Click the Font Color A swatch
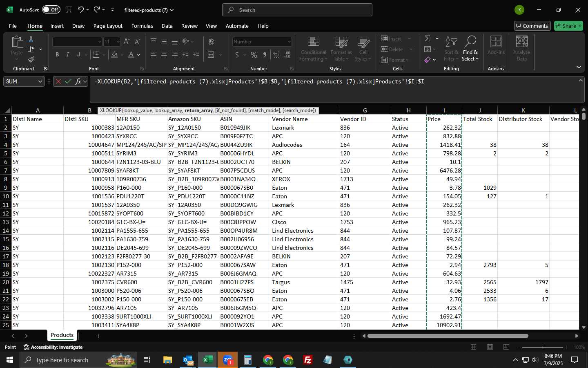588x368 pixels. (131, 55)
